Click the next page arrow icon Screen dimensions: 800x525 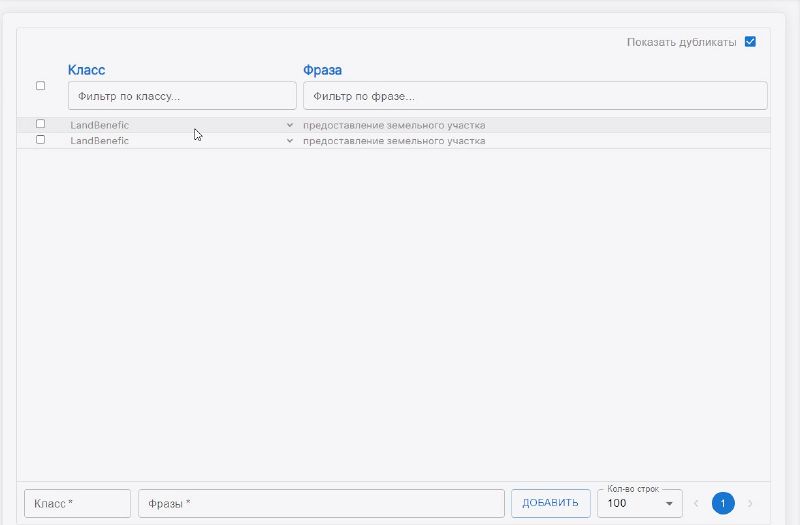pos(750,503)
